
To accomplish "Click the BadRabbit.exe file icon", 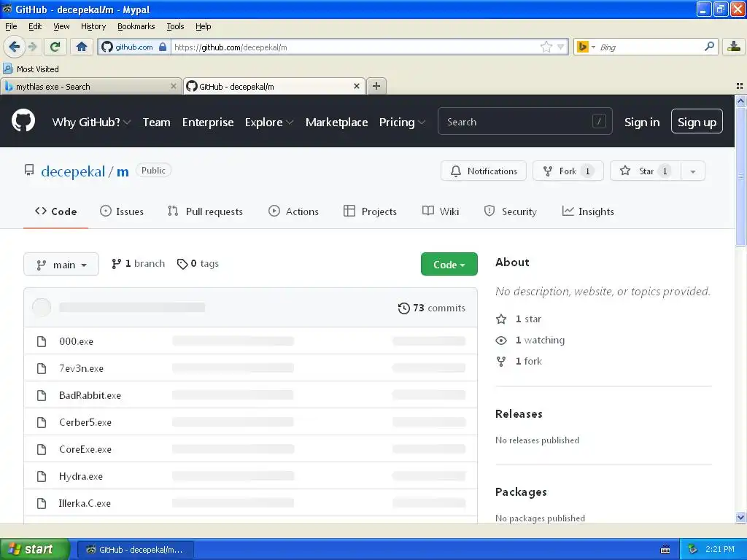I will (x=42, y=395).
